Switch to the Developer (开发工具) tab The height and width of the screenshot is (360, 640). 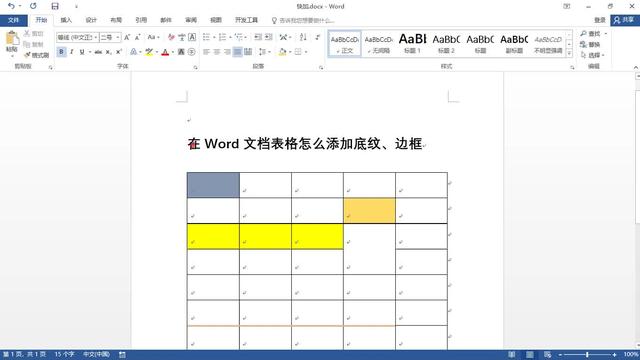point(247,20)
